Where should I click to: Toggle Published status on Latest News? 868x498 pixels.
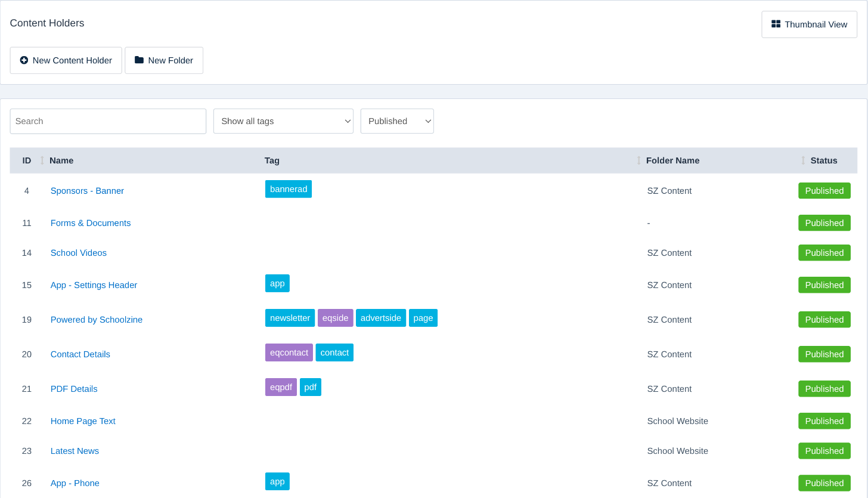[824, 451]
